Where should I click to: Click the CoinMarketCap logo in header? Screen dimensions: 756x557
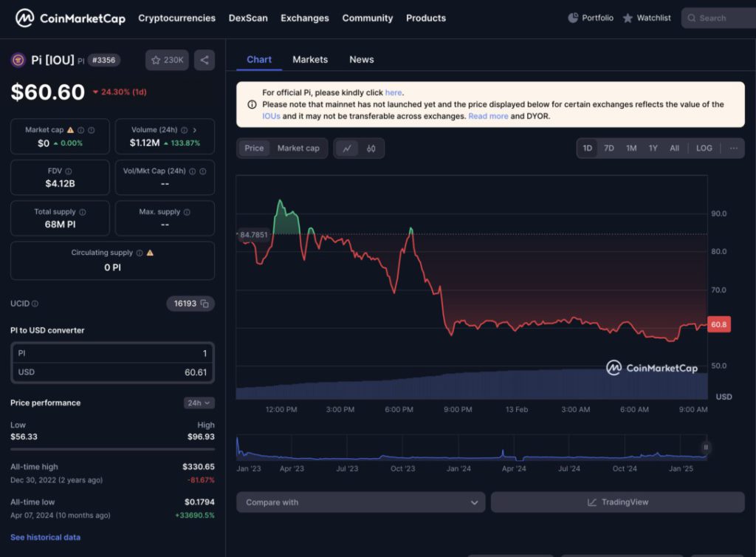pyautogui.click(x=70, y=18)
